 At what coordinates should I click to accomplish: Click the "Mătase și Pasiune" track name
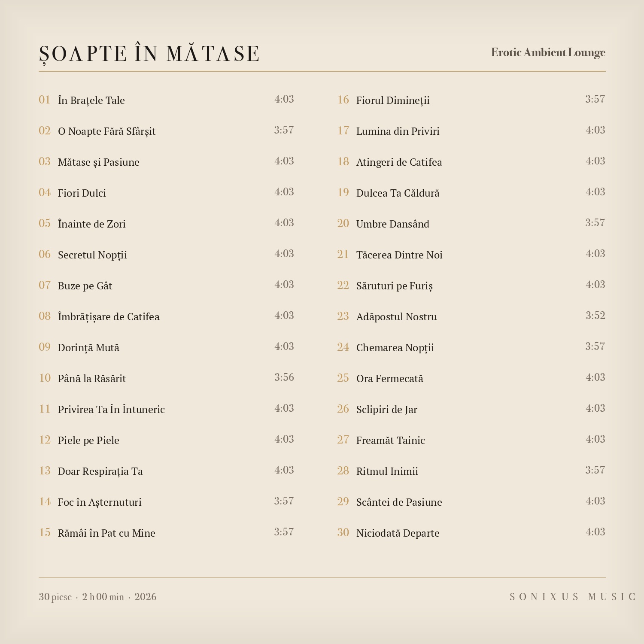(x=99, y=162)
